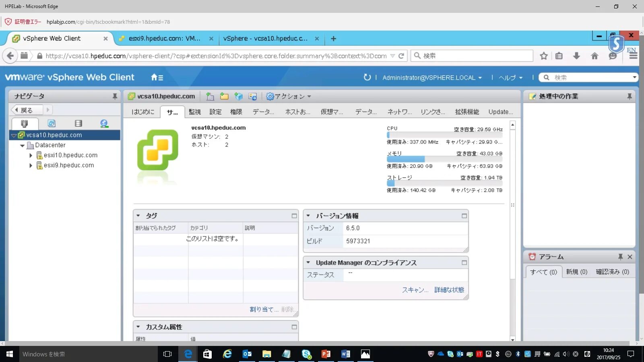
Task: Click the Windows を検索 taskbar search box
Action: [89, 354]
